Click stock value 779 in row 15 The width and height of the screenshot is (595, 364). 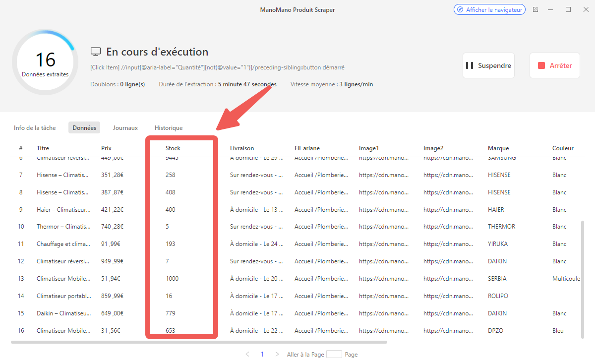pyautogui.click(x=171, y=313)
